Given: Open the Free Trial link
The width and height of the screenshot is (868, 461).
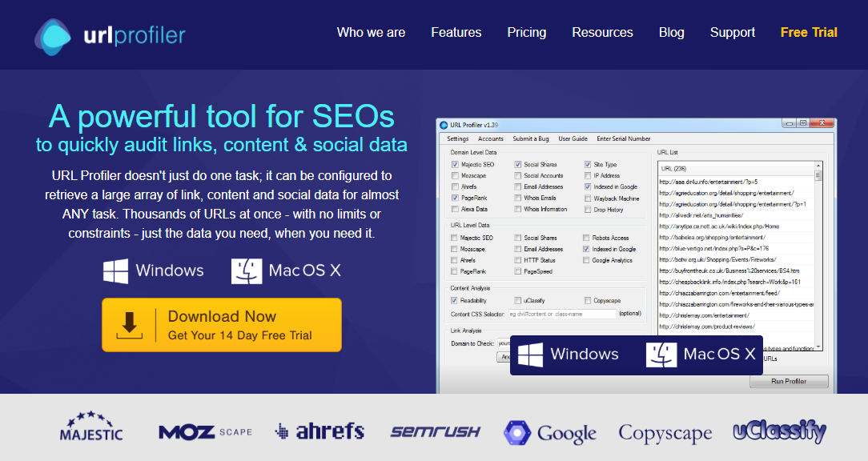Looking at the screenshot, I should pos(809,32).
